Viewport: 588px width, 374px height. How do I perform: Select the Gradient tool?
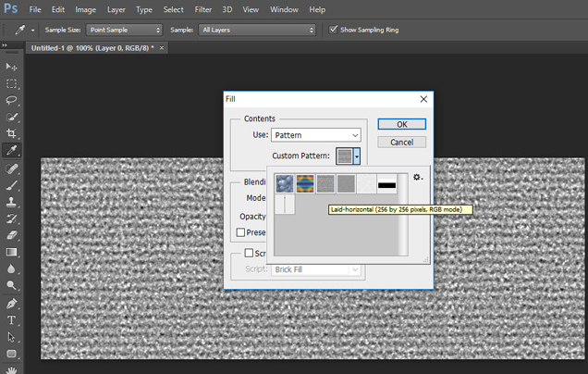click(x=12, y=252)
